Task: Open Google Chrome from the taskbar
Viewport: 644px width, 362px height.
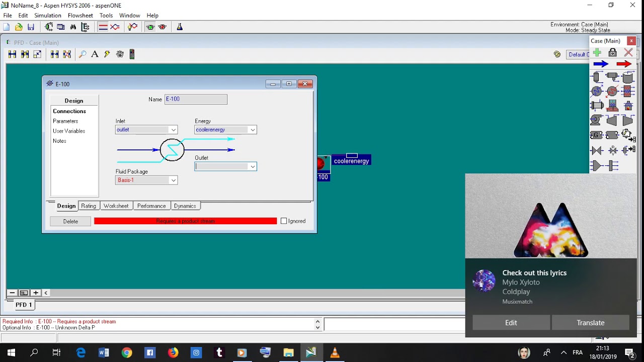Action: pos(127,352)
